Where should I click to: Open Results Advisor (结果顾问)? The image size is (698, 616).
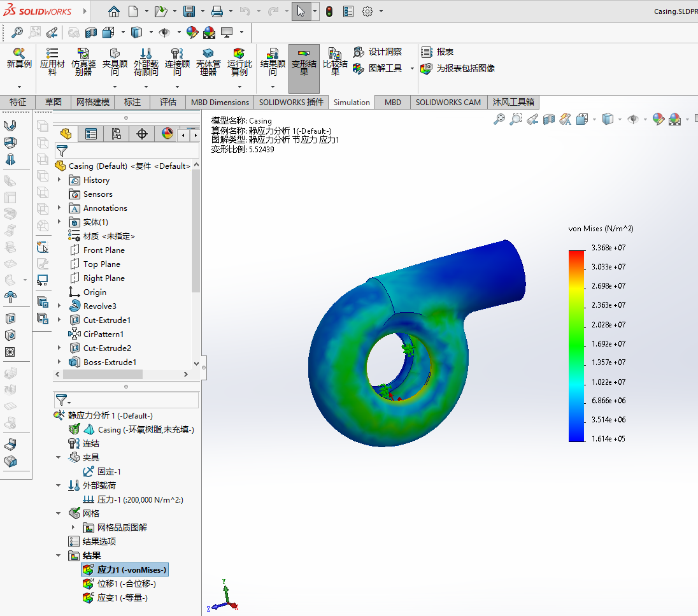(x=273, y=61)
